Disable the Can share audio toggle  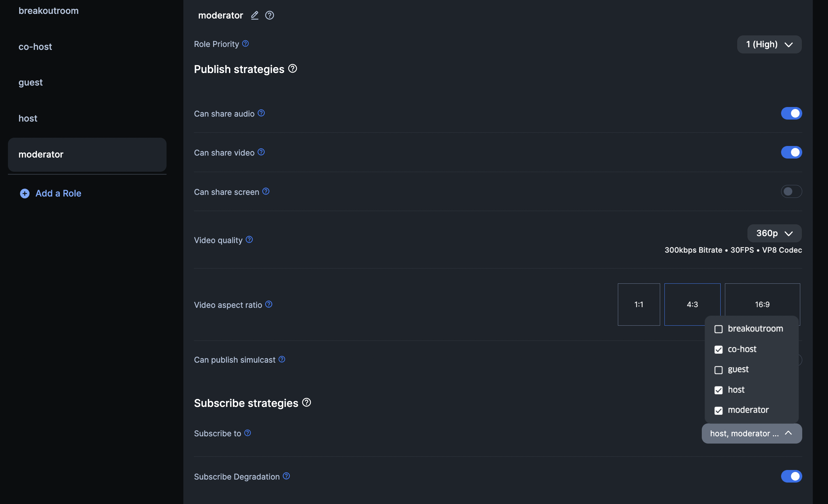[791, 114]
